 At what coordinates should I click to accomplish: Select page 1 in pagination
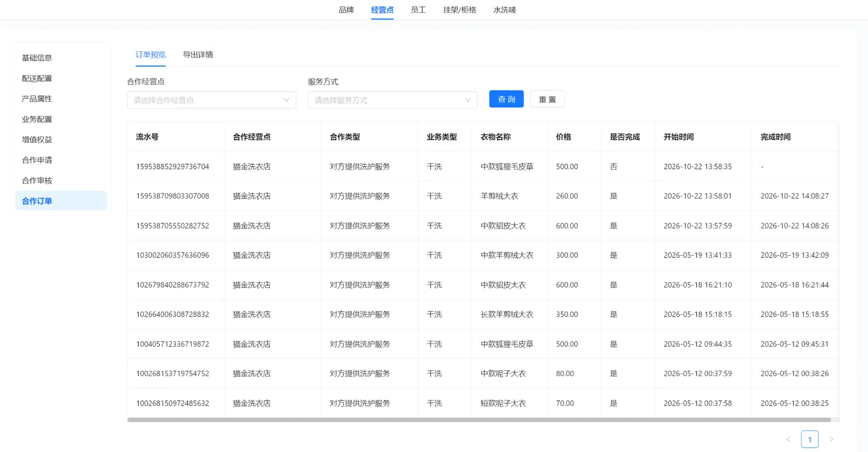[810, 439]
